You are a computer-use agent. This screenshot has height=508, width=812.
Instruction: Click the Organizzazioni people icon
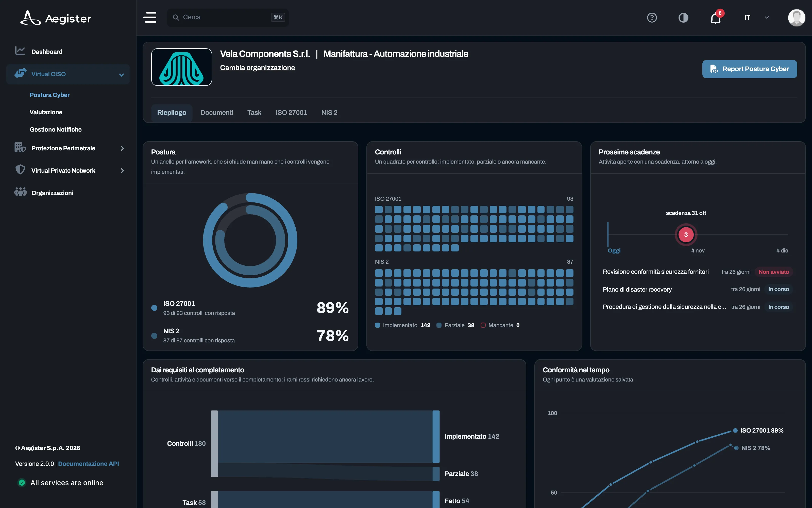click(x=20, y=192)
